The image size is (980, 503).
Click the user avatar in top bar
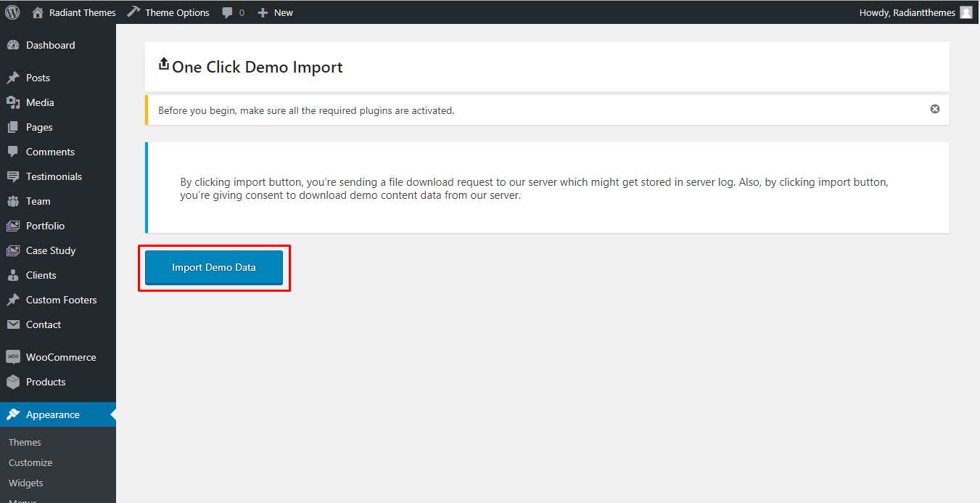(965, 12)
